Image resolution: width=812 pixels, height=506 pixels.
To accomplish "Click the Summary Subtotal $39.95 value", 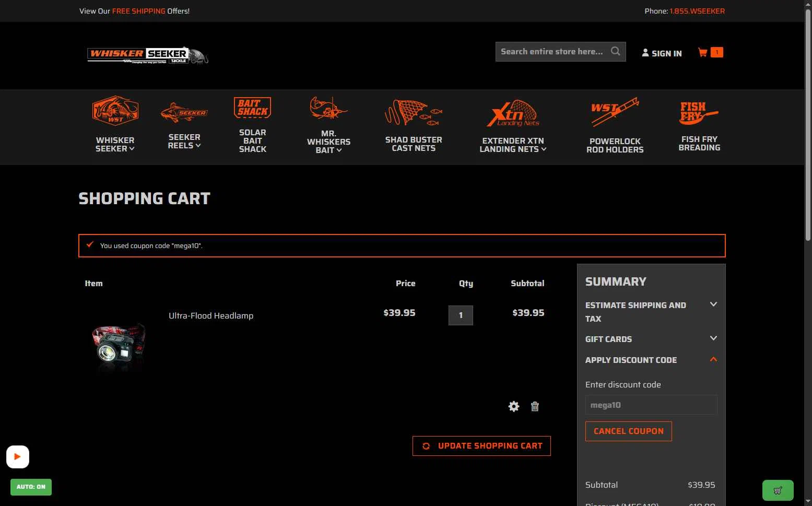I will coord(701,485).
